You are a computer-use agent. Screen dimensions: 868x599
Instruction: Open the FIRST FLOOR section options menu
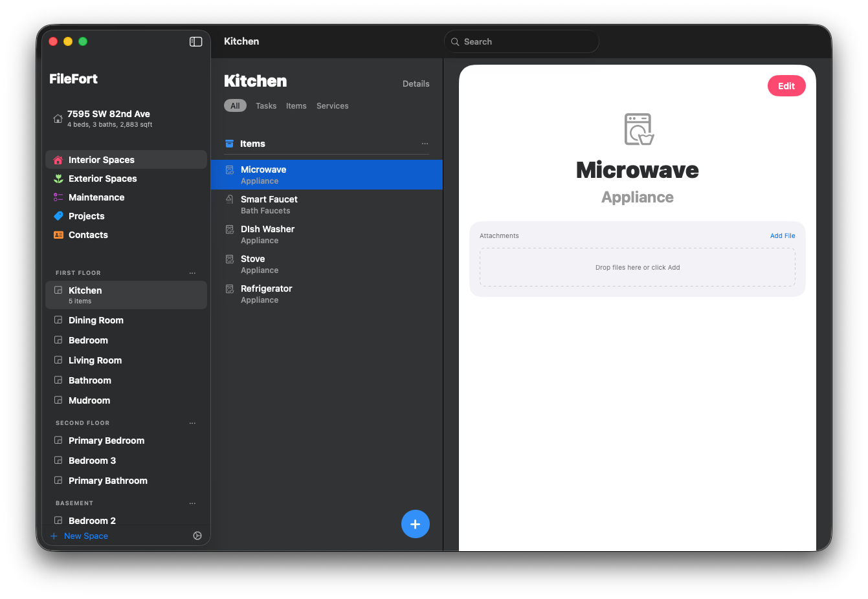click(192, 272)
